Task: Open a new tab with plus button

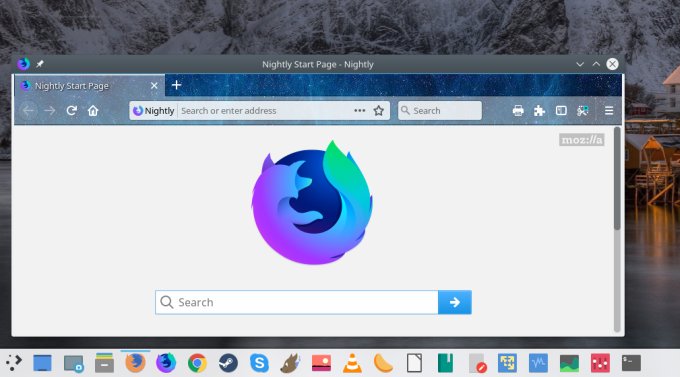Action: click(x=176, y=85)
